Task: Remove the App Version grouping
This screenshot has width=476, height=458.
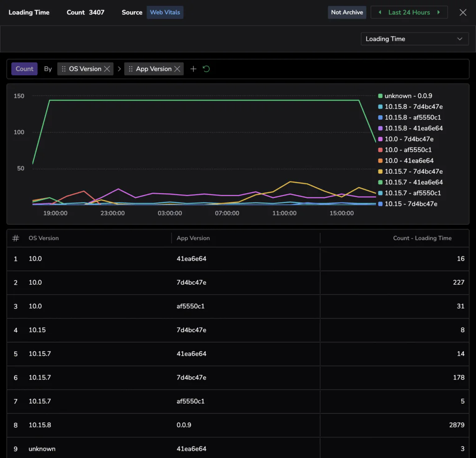Action: [x=177, y=69]
